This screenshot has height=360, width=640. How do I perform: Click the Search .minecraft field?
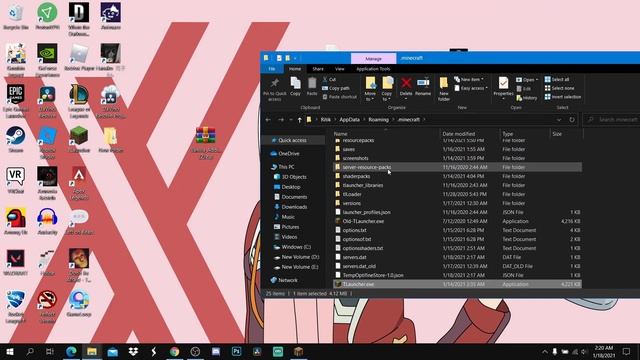click(x=612, y=120)
